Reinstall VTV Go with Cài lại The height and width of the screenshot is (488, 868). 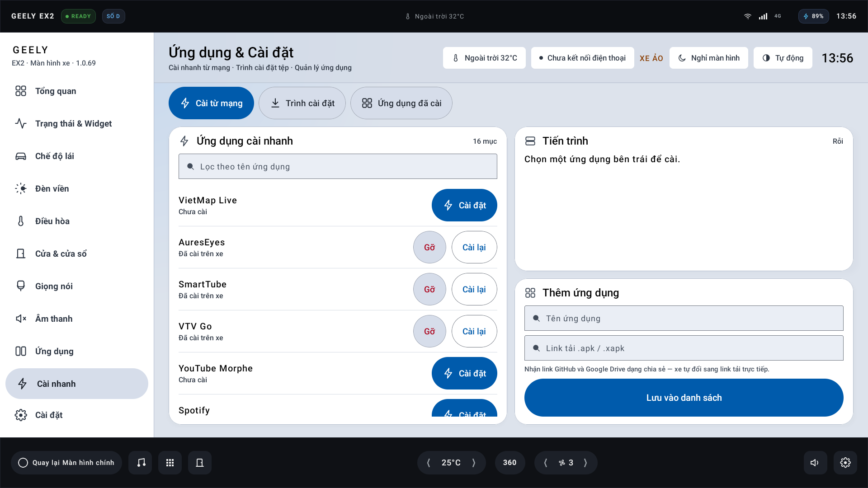pyautogui.click(x=474, y=331)
